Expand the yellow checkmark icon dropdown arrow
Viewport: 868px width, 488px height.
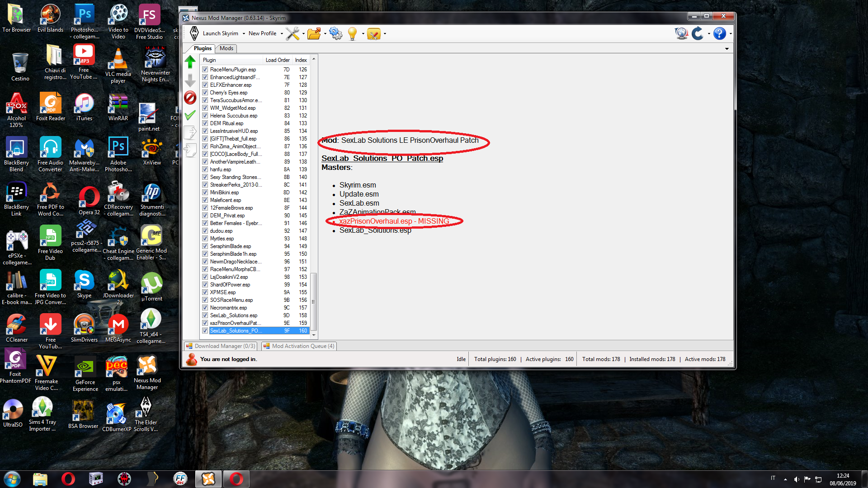tap(385, 33)
